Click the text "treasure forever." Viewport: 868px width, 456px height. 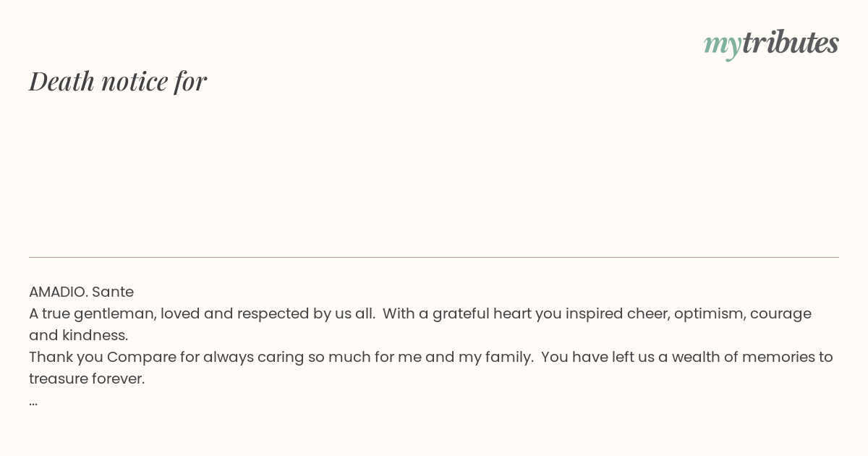[x=87, y=379]
